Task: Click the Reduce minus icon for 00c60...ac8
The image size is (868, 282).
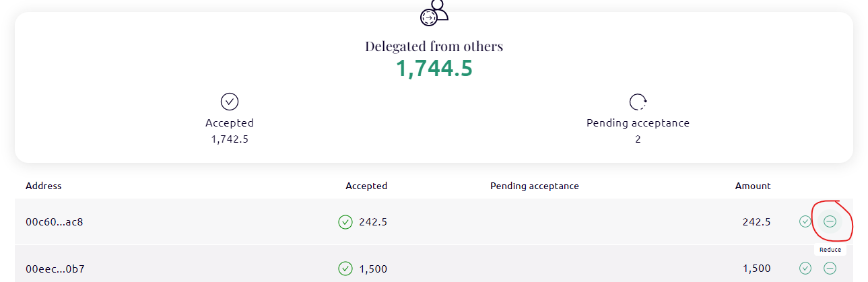Action: 830,221
